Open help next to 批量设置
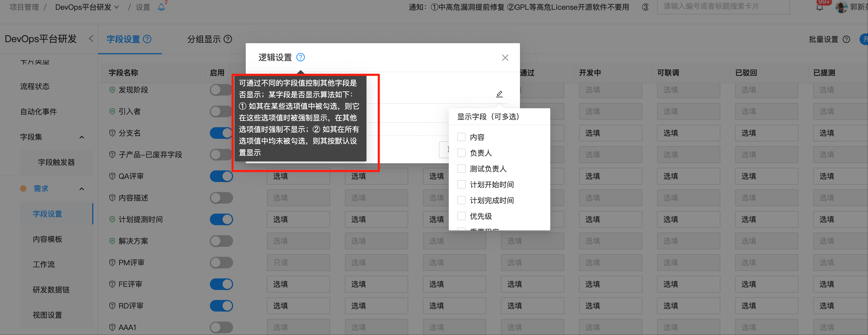 pos(847,39)
